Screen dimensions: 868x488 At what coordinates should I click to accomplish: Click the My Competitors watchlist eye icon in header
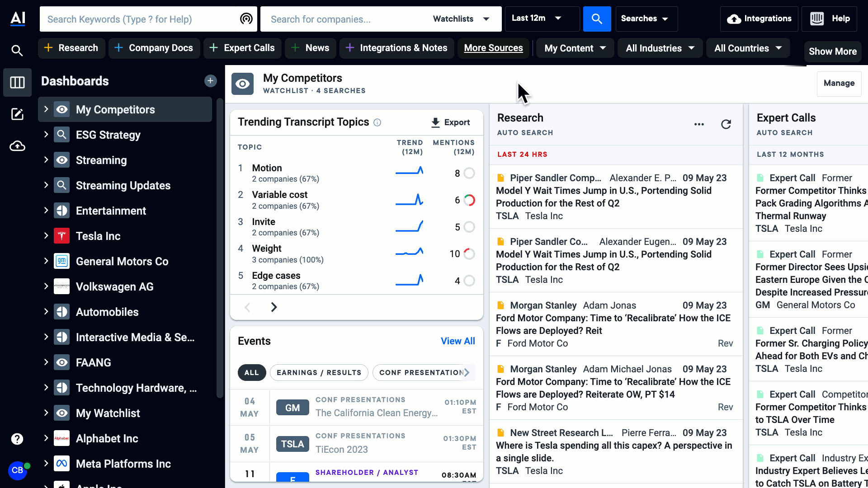pyautogui.click(x=243, y=84)
